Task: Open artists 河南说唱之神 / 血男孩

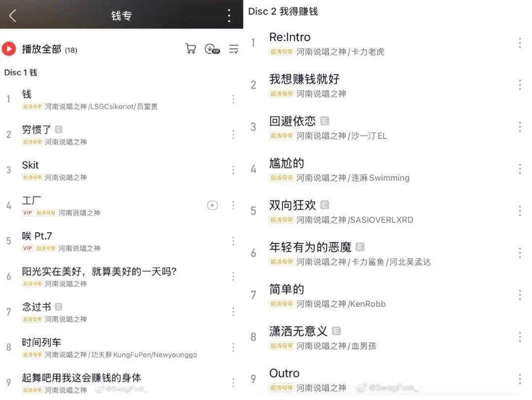Action: tap(336, 346)
